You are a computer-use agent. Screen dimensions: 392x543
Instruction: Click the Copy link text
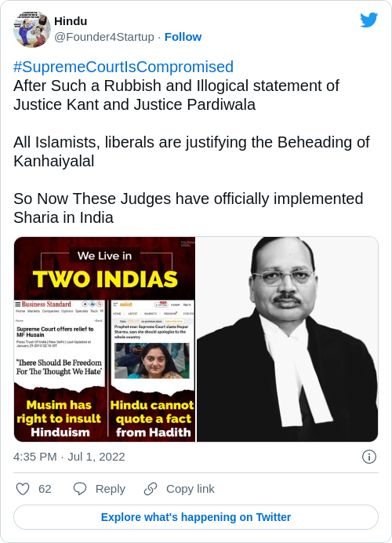pos(191,489)
